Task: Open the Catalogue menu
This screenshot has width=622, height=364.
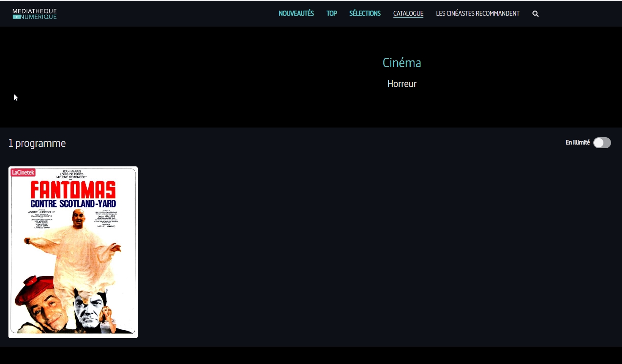Action: [408, 14]
